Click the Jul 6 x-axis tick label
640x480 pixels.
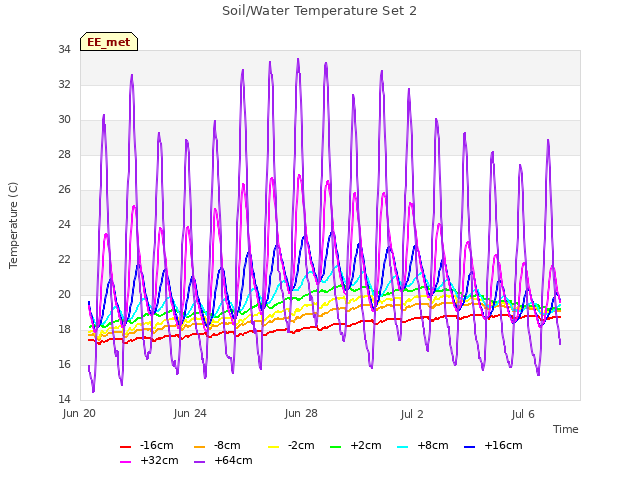(x=523, y=414)
